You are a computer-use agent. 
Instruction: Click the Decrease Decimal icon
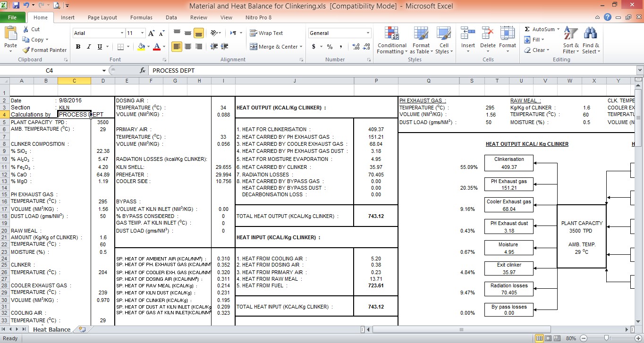click(366, 47)
